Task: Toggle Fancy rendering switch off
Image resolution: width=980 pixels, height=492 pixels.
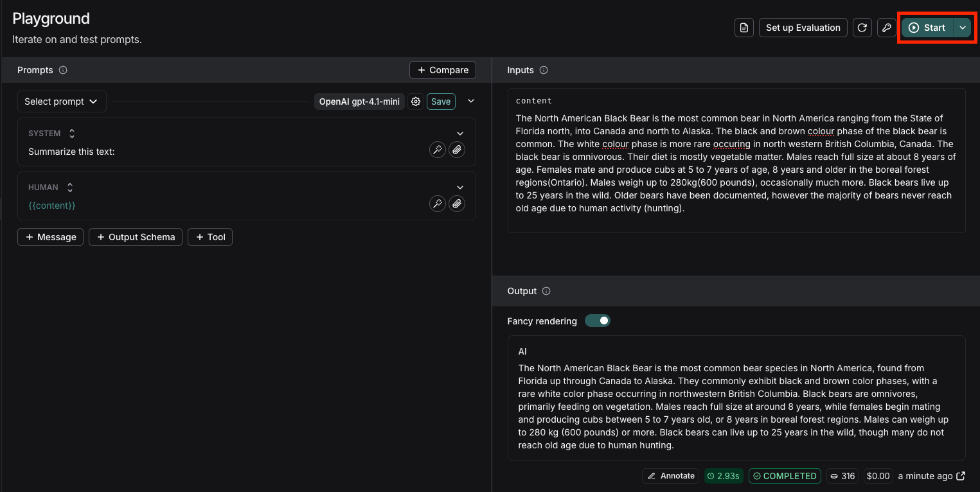Action: pos(598,321)
